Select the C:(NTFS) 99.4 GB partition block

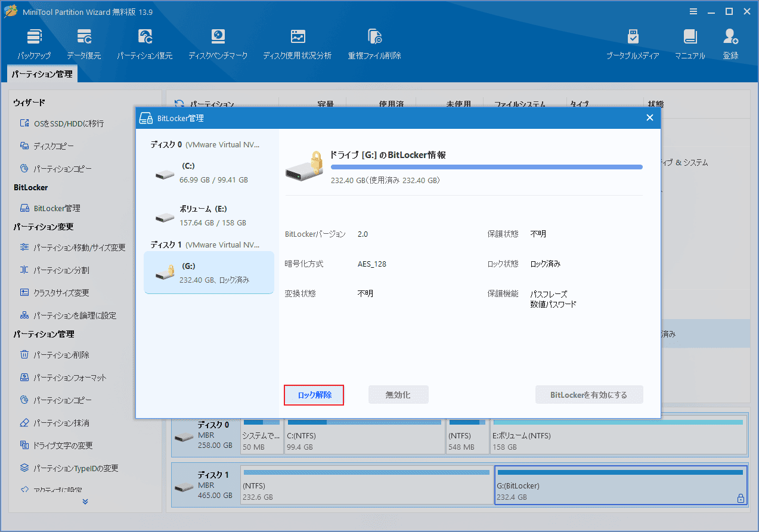click(x=364, y=437)
